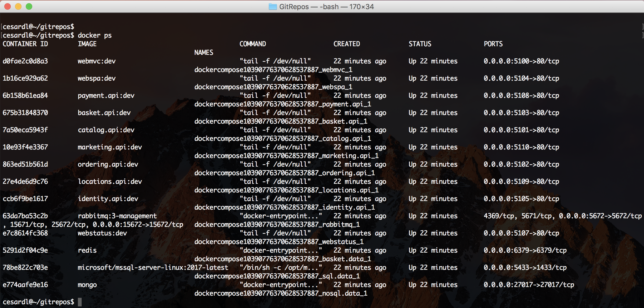Click container ID d0fae2c0d8a3
This screenshot has width=644, height=308.
(25, 61)
